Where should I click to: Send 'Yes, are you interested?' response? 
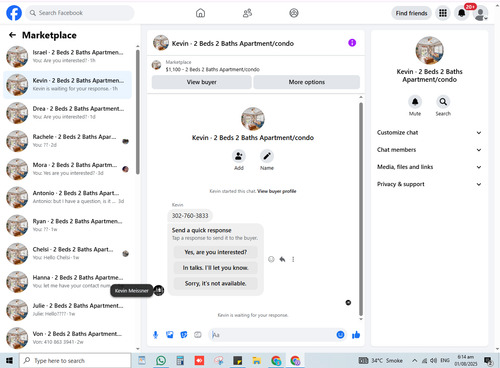point(216,252)
